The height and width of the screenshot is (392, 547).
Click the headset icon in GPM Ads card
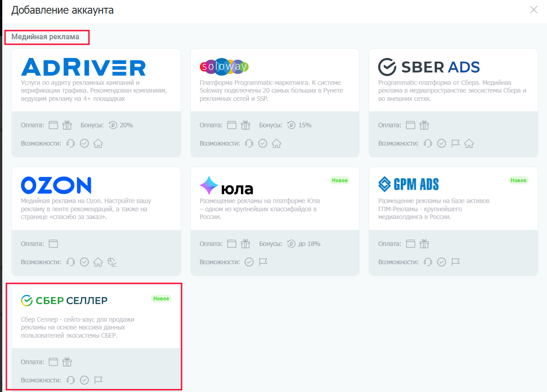pos(428,262)
